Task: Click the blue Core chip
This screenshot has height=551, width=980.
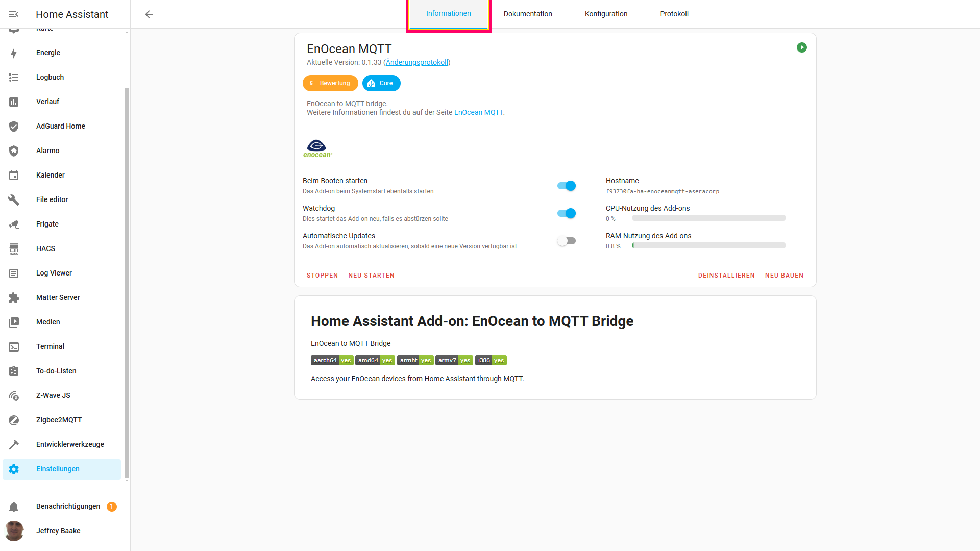Action: 381,83
